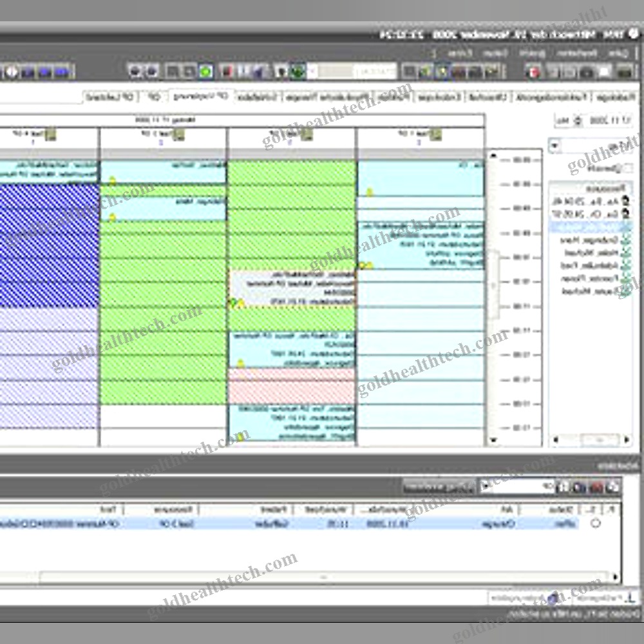Viewport: 644px width, 644px height.
Task: Select the pink hatched slot in Saal 2 OP
Action: (x=292, y=386)
